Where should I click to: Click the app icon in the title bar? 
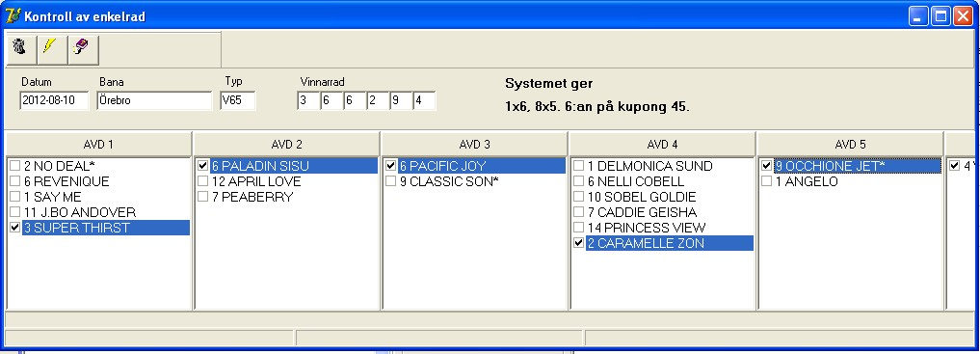[13, 15]
